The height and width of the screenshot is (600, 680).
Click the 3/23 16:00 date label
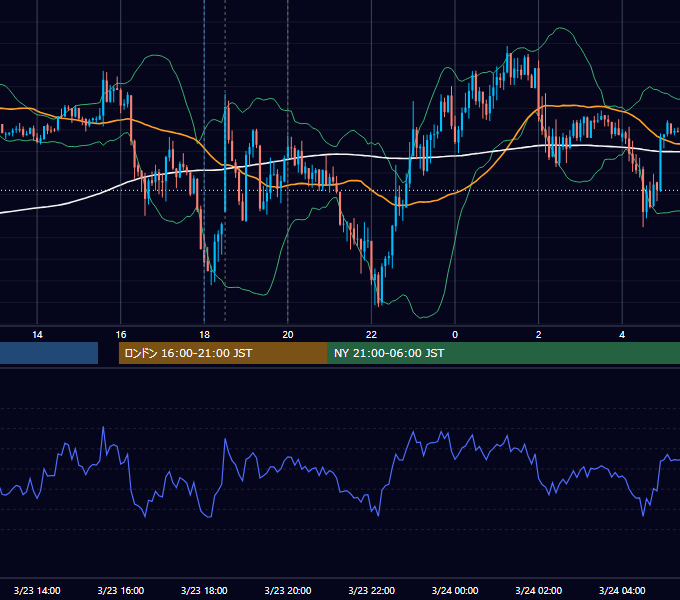tap(121, 590)
